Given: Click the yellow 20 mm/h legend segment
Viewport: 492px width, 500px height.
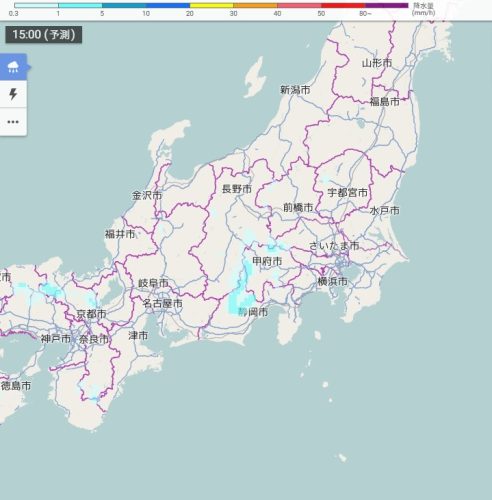Looking at the screenshot, I should (x=211, y=6).
